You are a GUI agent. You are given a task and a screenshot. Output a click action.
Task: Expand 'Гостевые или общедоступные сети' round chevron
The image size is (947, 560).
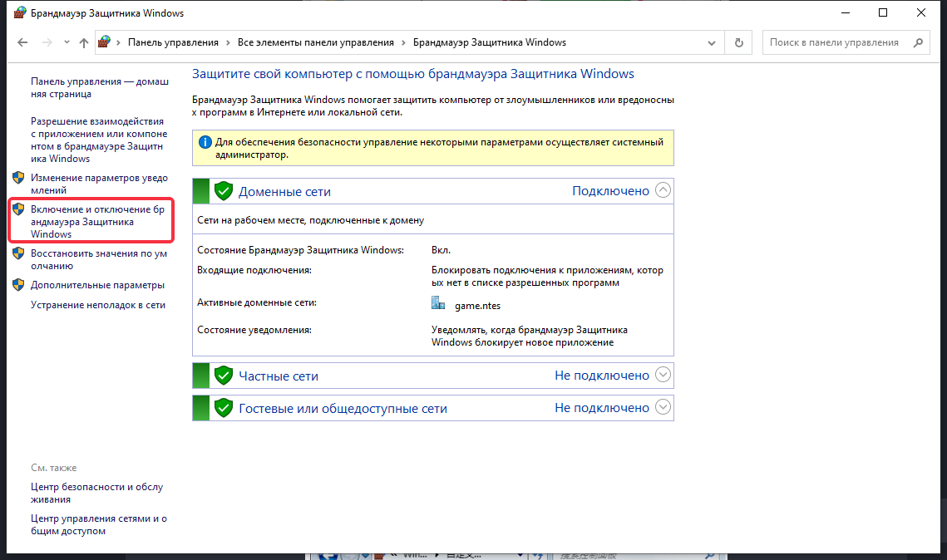tap(663, 407)
